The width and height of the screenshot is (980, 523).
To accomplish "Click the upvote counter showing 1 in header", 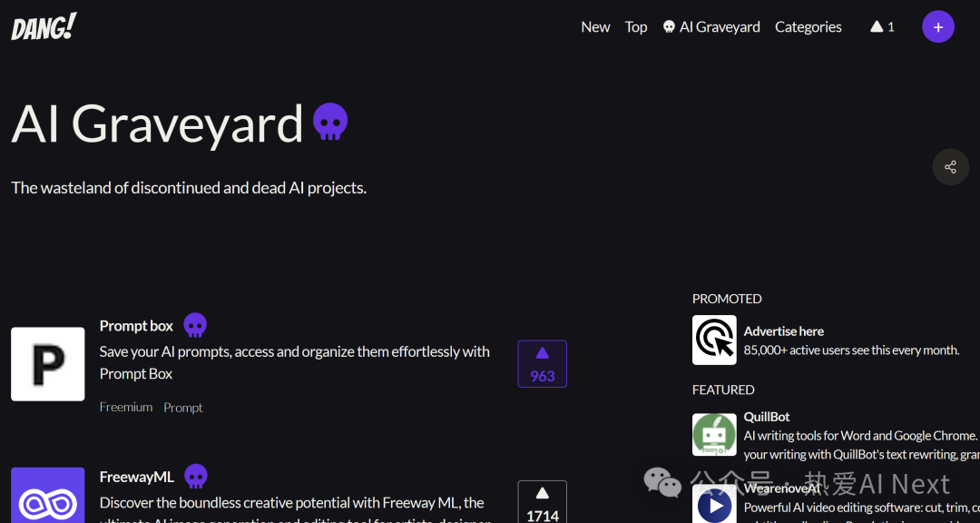I will tap(882, 27).
